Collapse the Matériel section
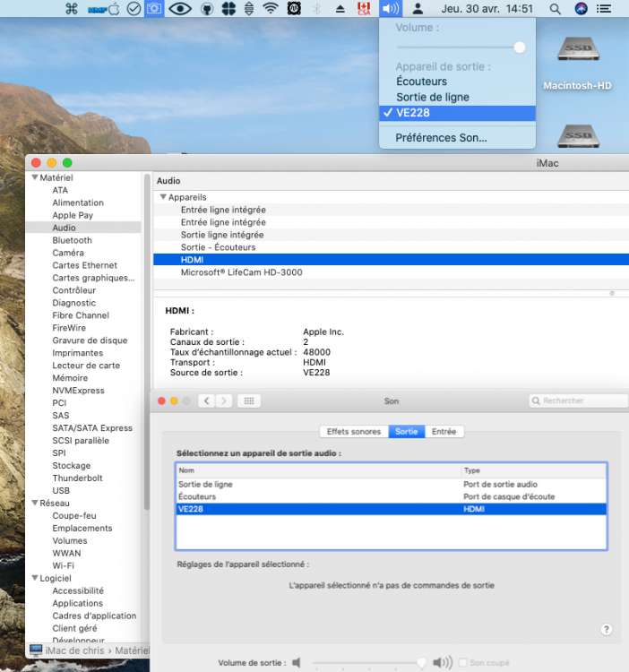629x672 pixels. (x=35, y=177)
